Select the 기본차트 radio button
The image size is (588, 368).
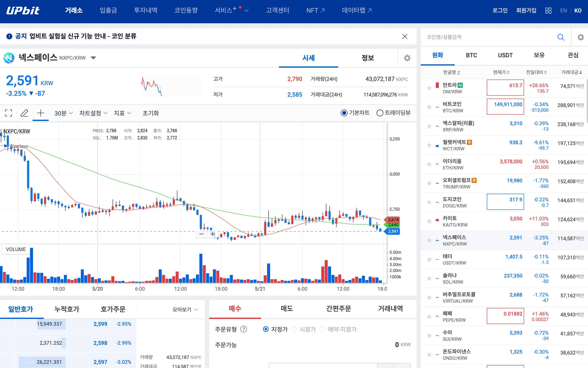pos(344,113)
